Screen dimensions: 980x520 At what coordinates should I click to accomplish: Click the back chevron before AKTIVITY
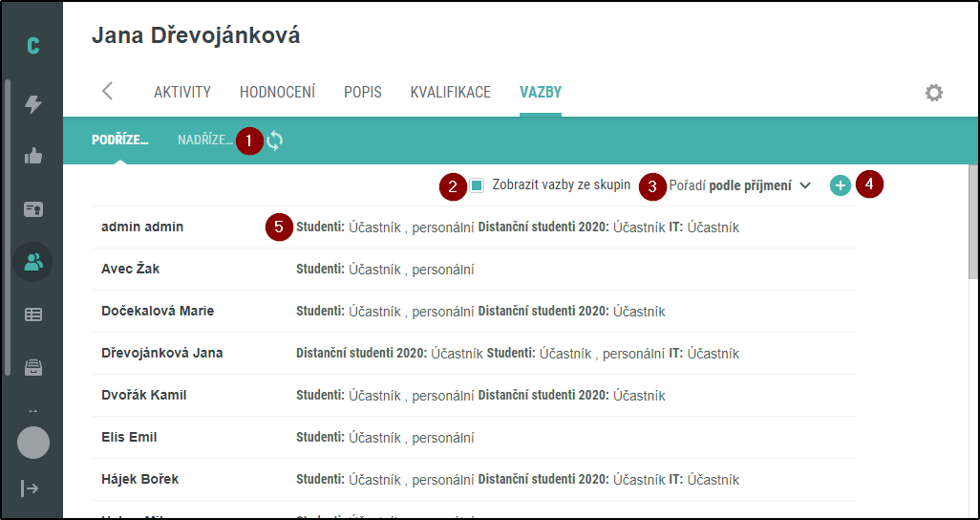[108, 92]
